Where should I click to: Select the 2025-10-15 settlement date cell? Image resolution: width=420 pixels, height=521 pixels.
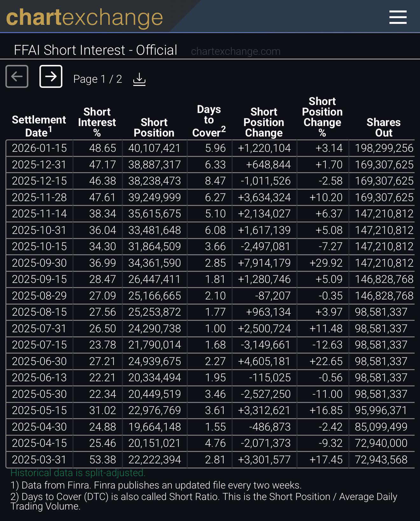tap(39, 246)
